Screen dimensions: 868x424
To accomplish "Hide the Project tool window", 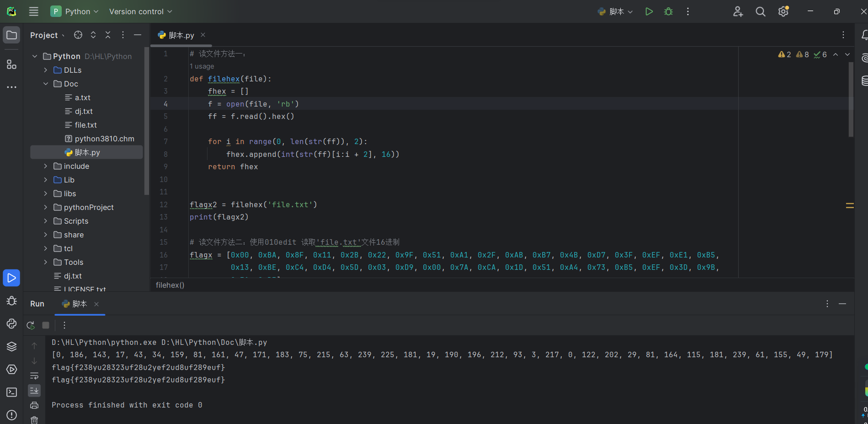I will [x=138, y=35].
